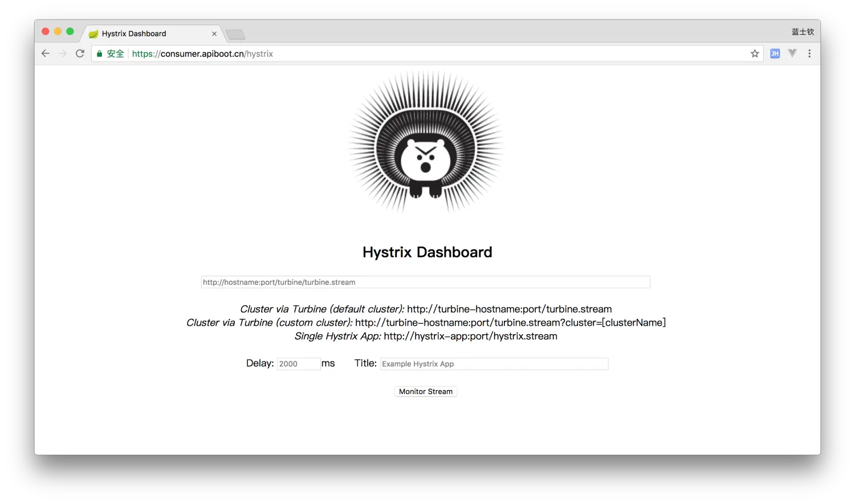
Task: Click the browser forward arrow
Action: click(x=63, y=54)
